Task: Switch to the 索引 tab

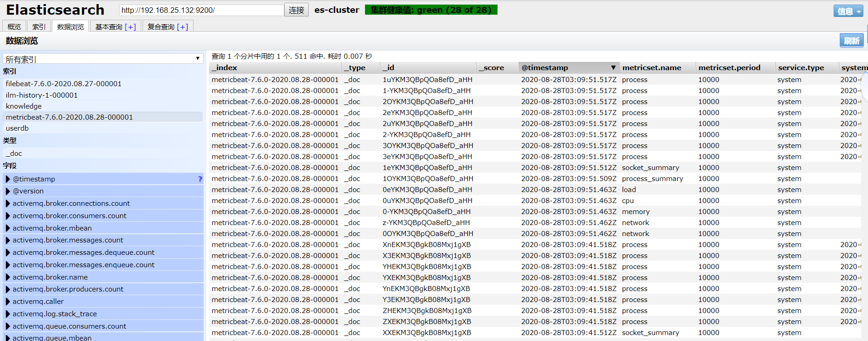Action: [39, 27]
